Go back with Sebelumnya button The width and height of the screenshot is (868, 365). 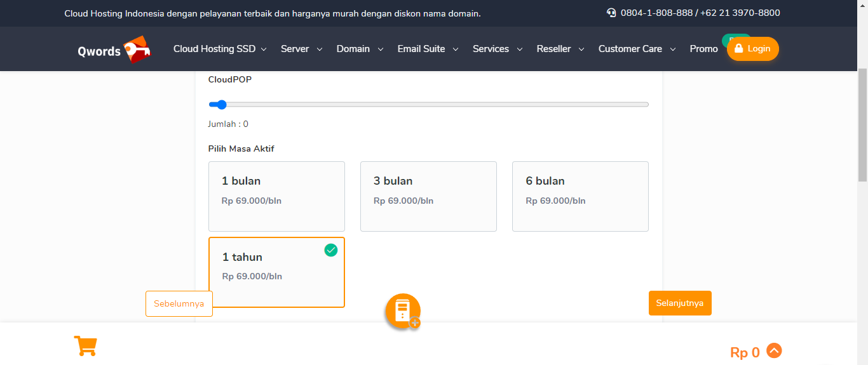[x=179, y=303]
